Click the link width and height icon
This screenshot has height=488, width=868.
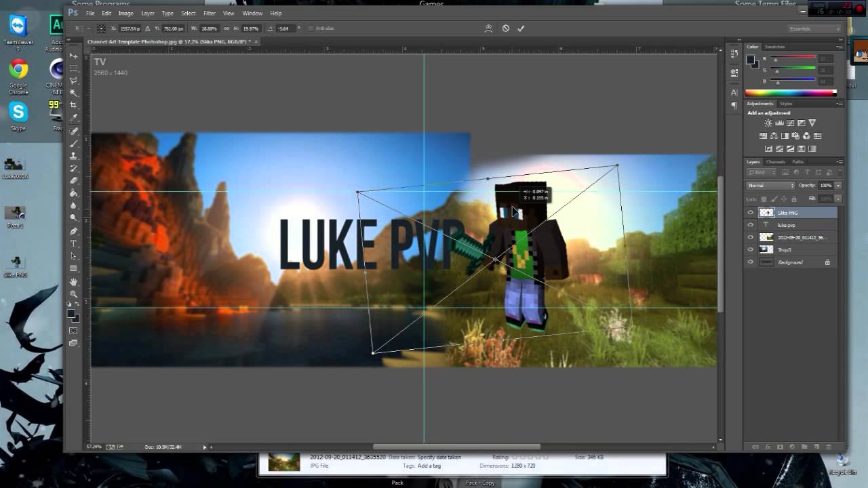pos(226,28)
